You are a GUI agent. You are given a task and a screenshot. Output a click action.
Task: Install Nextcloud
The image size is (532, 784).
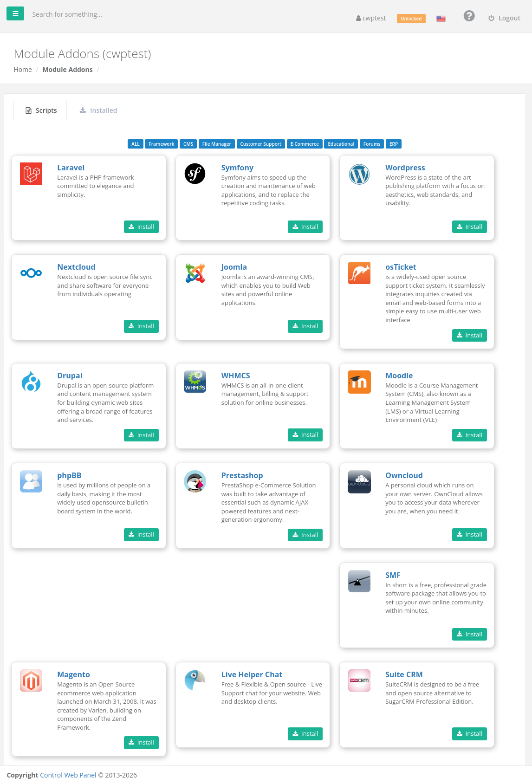(141, 326)
